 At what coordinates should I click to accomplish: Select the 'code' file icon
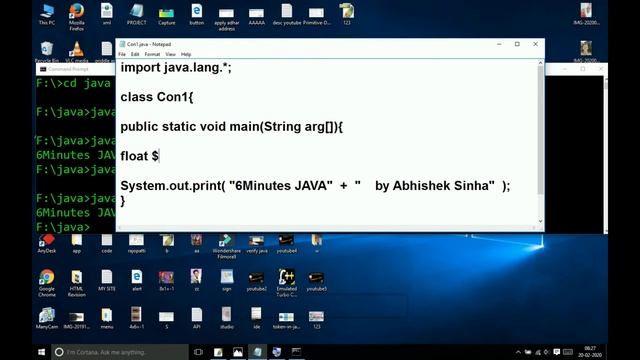[x=107, y=243]
